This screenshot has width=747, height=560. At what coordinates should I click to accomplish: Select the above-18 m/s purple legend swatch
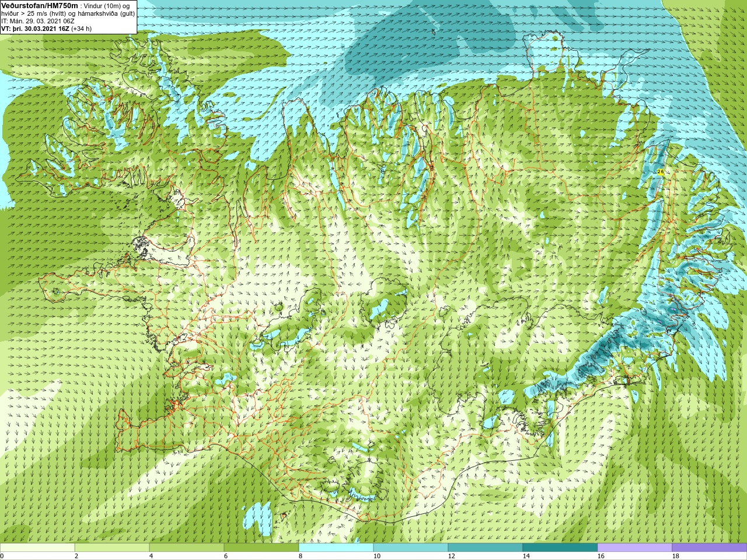tap(710, 548)
